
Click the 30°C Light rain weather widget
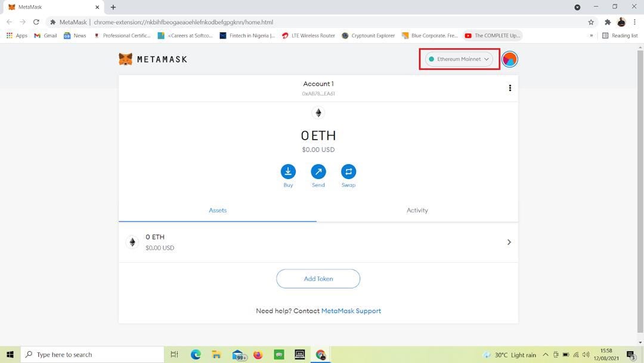[x=509, y=355]
